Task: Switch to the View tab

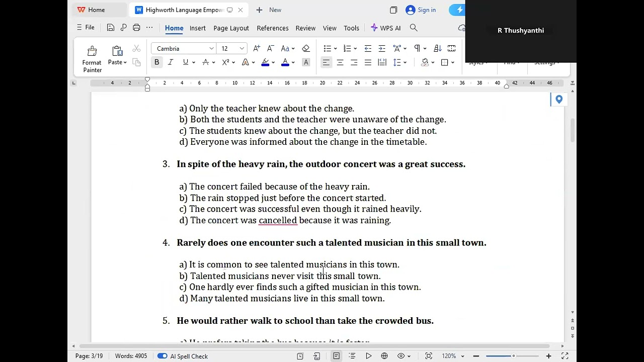Action: 330,28
